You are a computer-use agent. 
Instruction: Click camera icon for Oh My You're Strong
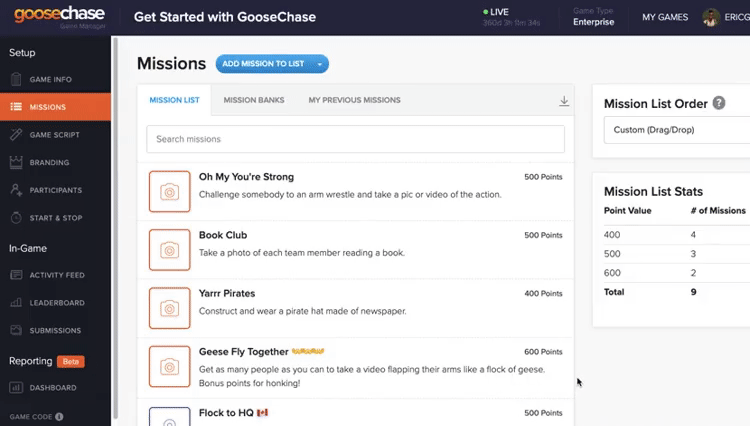coord(169,192)
